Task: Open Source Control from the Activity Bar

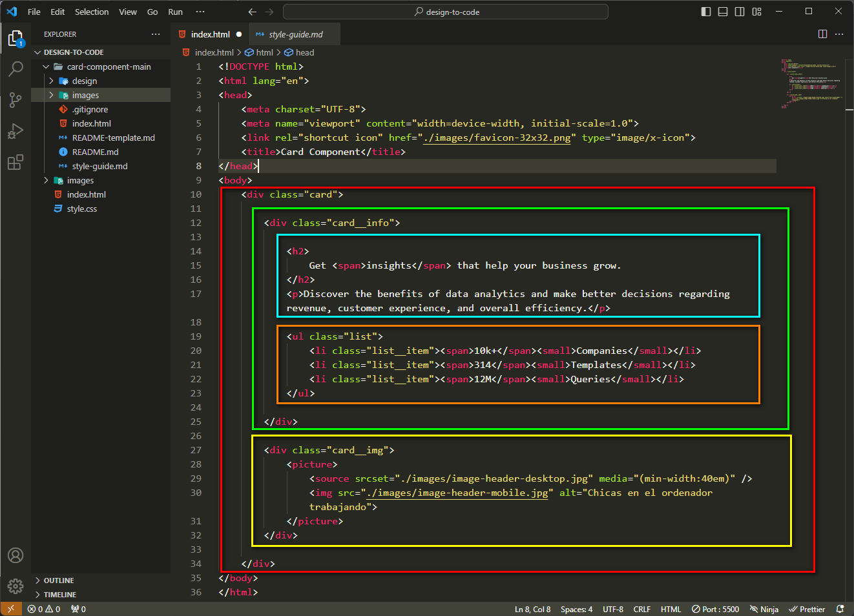Action: [16, 99]
